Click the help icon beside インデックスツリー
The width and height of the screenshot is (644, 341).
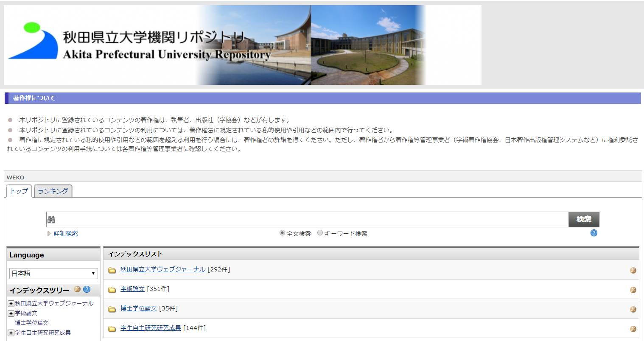click(x=87, y=289)
